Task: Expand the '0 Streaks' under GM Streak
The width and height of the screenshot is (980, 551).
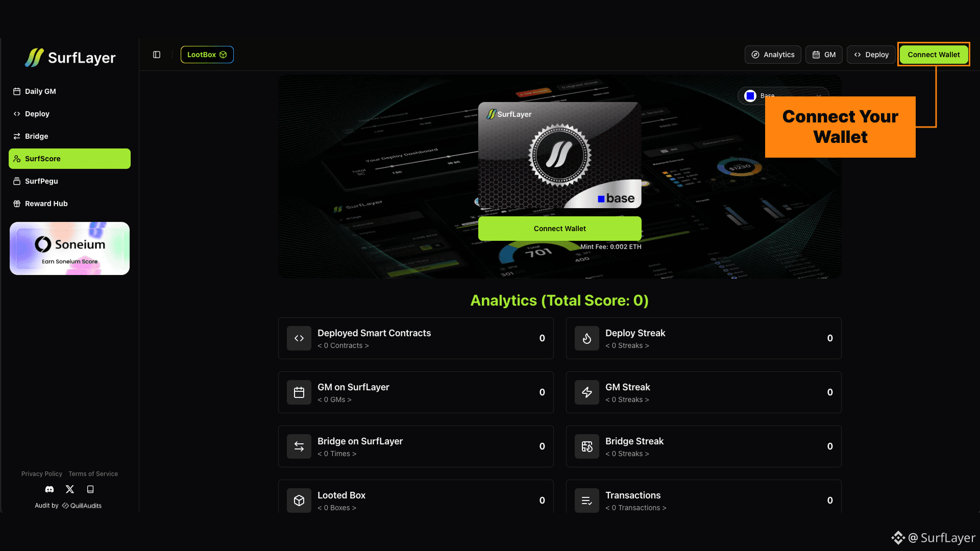Action: coord(627,400)
